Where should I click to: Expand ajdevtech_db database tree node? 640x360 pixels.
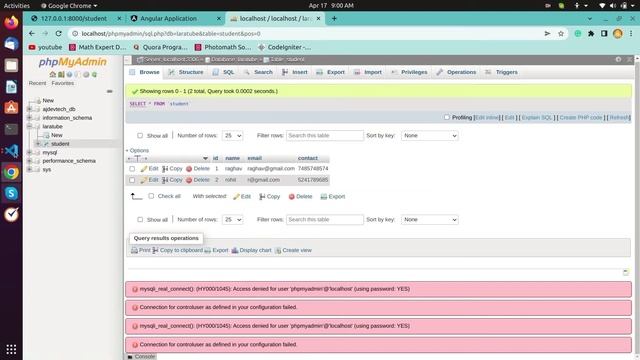(29, 109)
